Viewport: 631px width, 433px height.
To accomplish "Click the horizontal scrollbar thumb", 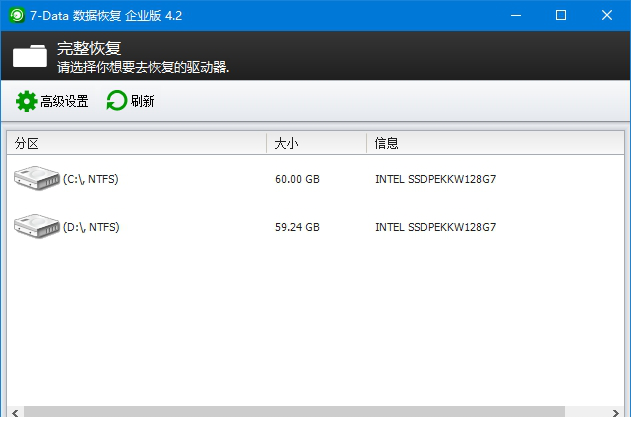I will (x=294, y=412).
